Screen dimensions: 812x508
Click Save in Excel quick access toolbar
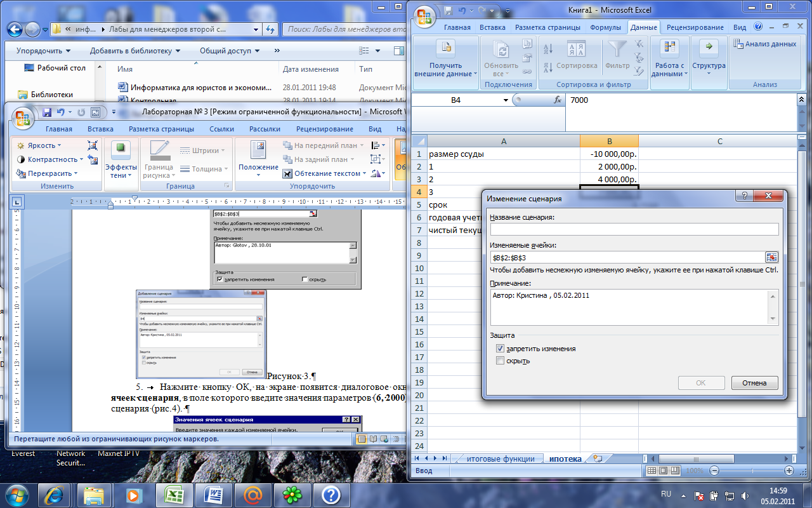449,10
